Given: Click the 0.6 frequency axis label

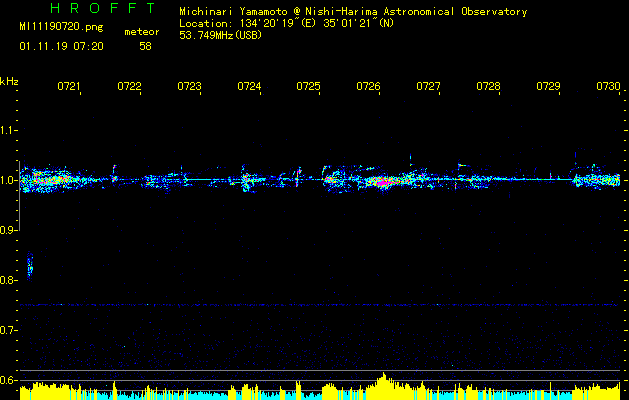Looking at the screenshot, I should click(x=8, y=380).
